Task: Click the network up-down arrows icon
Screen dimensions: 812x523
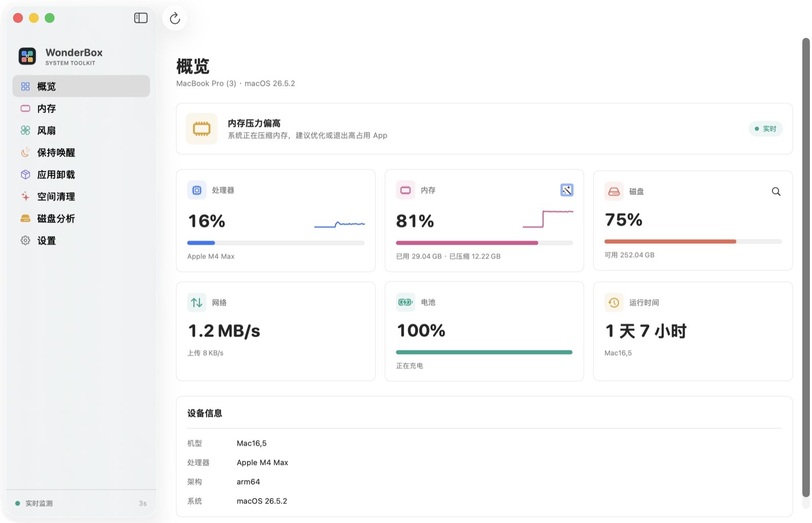Action: point(197,303)
